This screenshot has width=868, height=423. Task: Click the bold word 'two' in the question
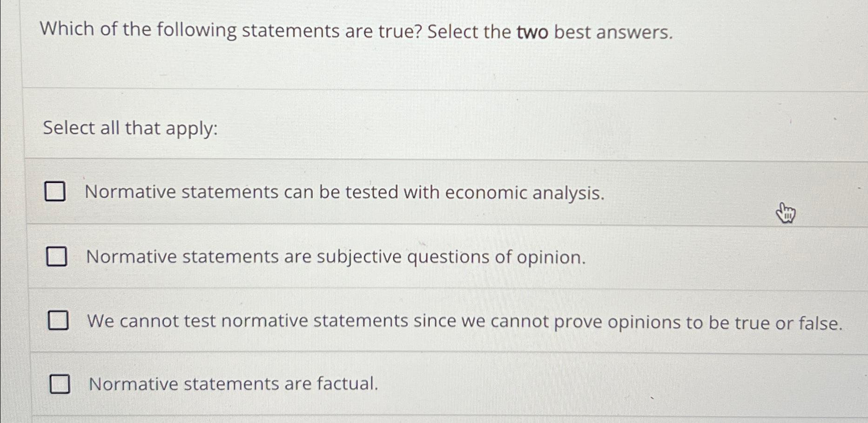533,30
